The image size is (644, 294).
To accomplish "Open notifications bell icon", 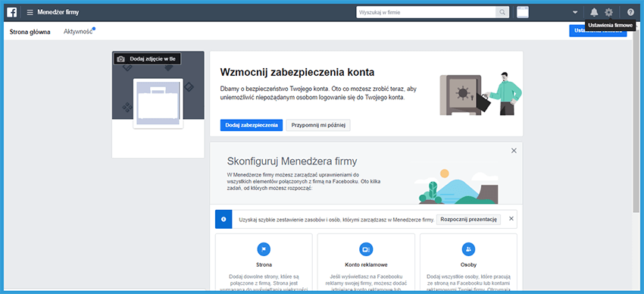I will click(x=594, y=12).
